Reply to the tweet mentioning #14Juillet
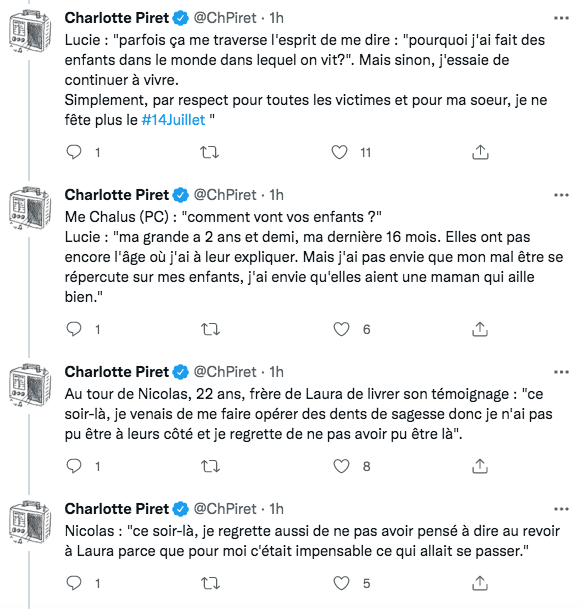Image resolution: width=583 pixels, height=609 pixels. pyautogui.click(x=74, y=152)
